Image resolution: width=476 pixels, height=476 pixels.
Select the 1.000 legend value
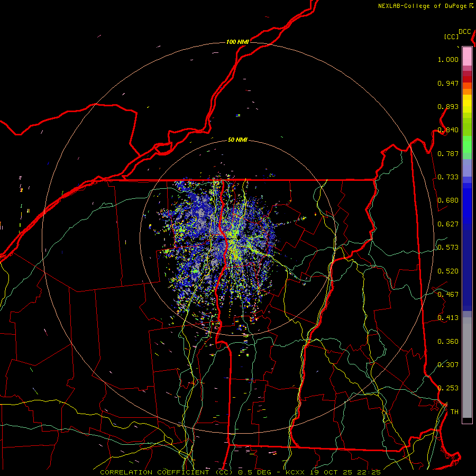448,59
